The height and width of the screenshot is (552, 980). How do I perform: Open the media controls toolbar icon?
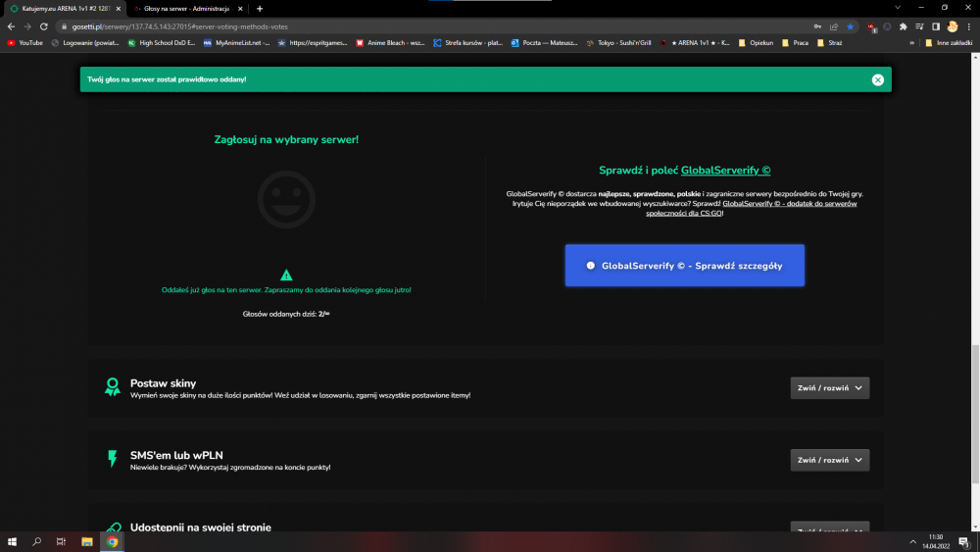[919, 26]
